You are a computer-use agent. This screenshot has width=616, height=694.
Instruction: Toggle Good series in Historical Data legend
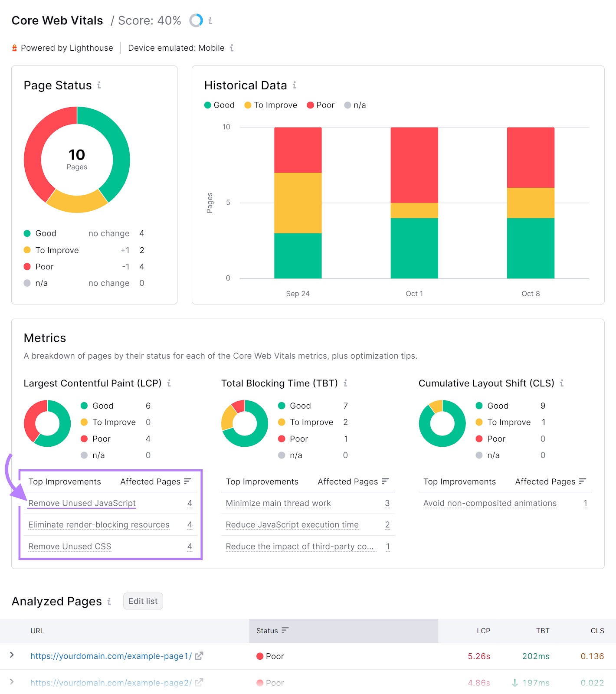pyautogui.click(x=220, y=105)
